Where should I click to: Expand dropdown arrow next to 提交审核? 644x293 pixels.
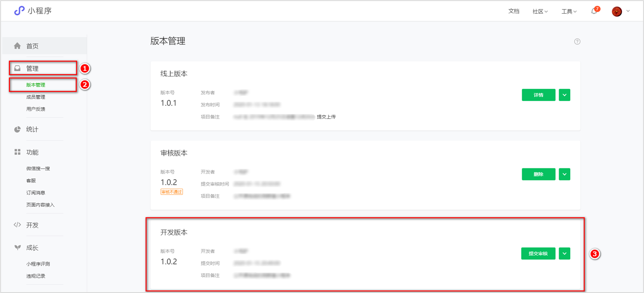tap(564, 253)
